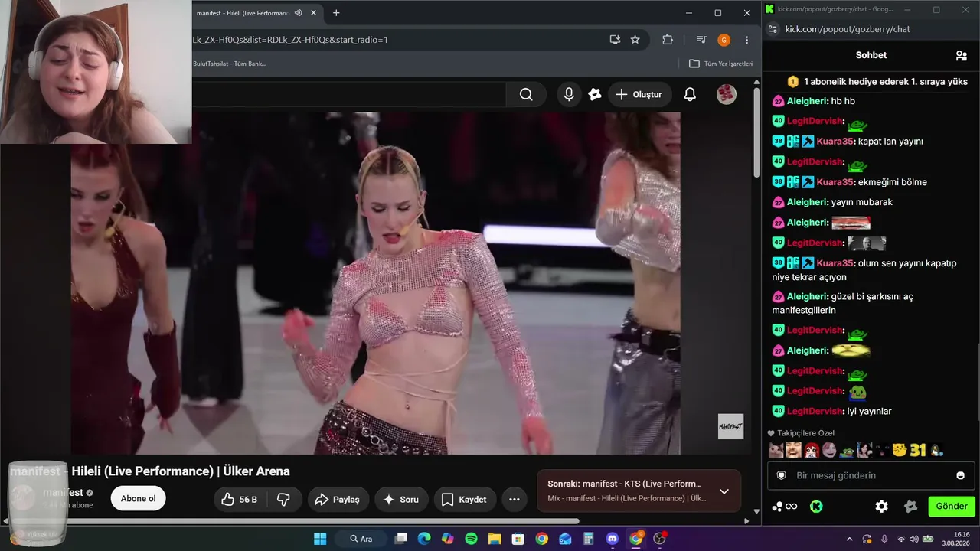Insert the yellow cat quick emote
The height and width of the screenshot is (551, 980).
tap(900, 450)
